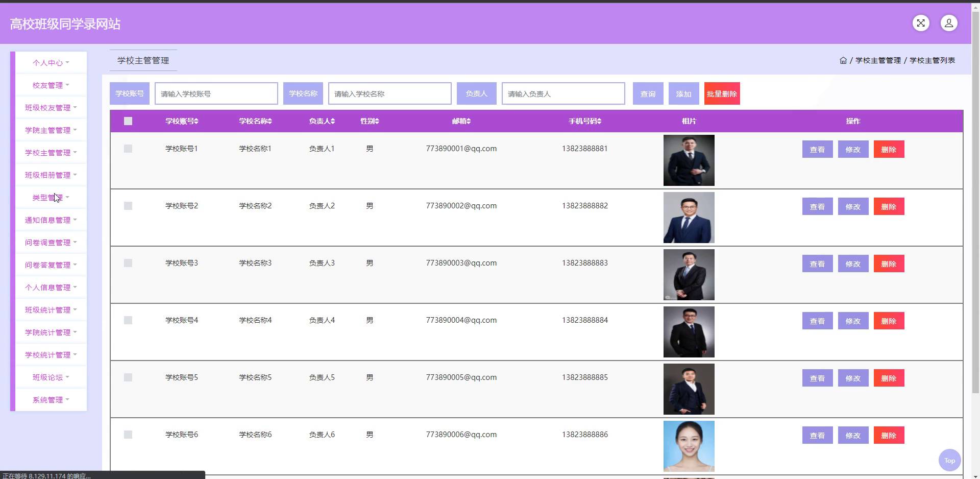Click the 学校主管管理 breadcrumb link
Viewport: 980px width, 479px height.
pyautogui.click(x=878, y=60)
